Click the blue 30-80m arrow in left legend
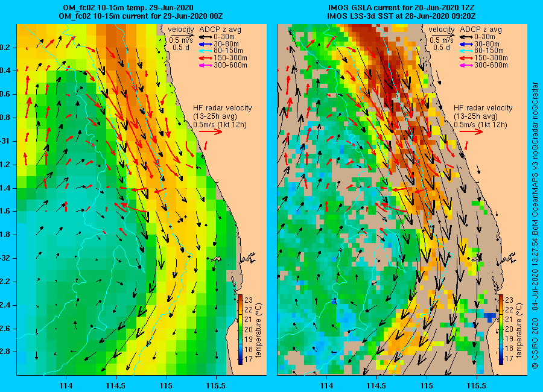This screenshot has height=392, width=543. click(206, 44)
